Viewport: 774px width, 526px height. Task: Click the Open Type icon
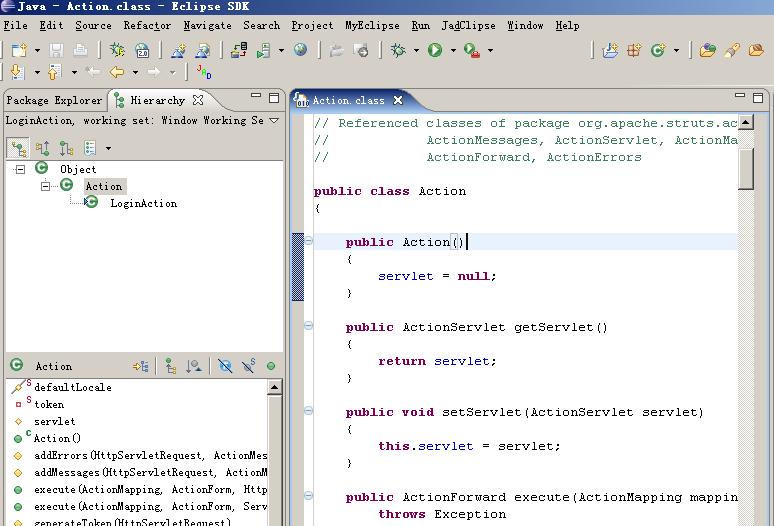[x=707, y=50]
